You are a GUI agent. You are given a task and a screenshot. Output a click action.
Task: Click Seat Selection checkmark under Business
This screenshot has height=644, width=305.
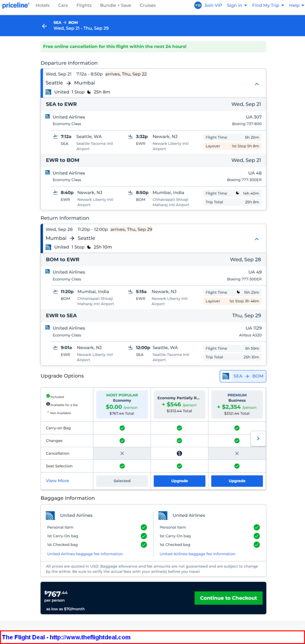pos(237,466)
